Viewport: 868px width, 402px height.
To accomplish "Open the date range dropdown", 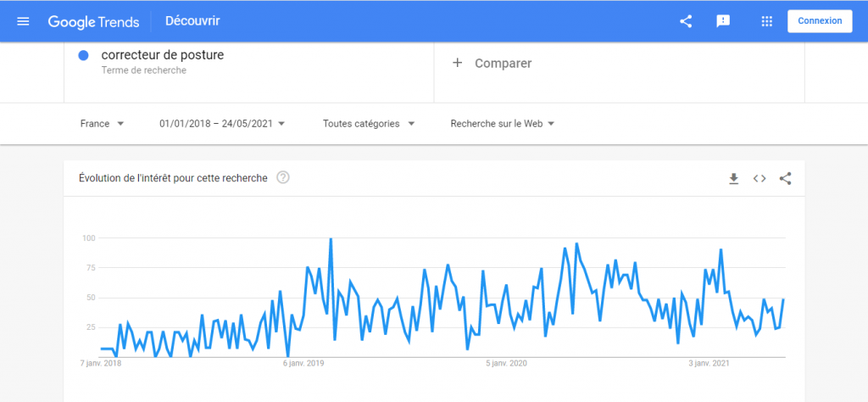I will [x=222, y=124].
